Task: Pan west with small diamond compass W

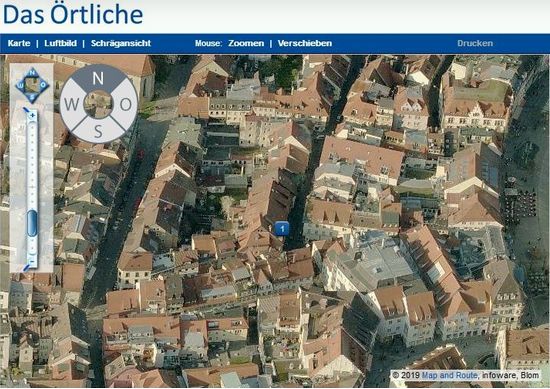Action: click(20, 85)
